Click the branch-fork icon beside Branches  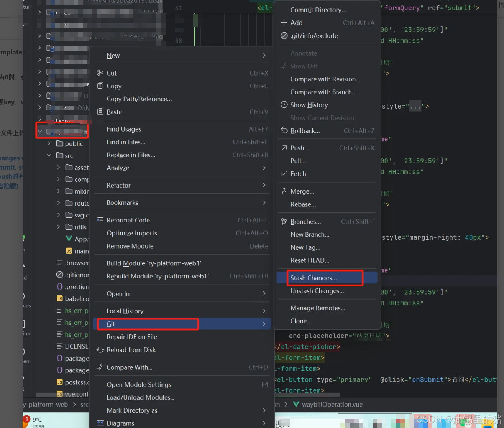pos(284,221)
